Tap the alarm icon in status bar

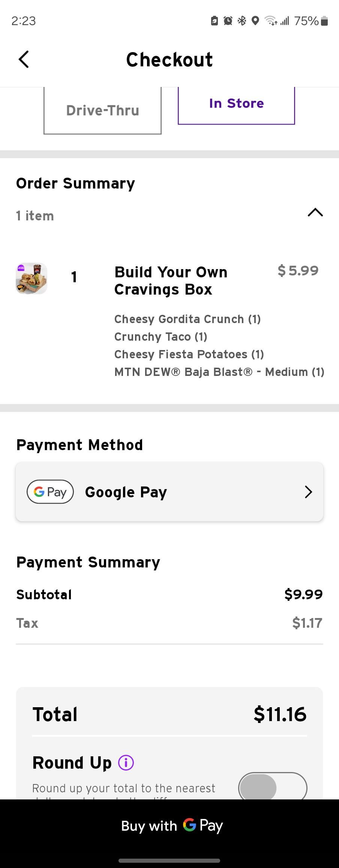coord(228,21)
